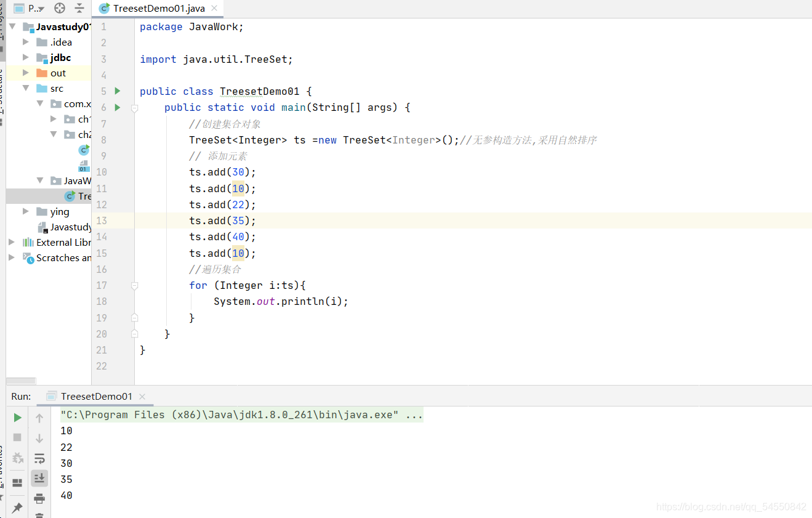Click the fold end marker at line 20

[134, 334]
